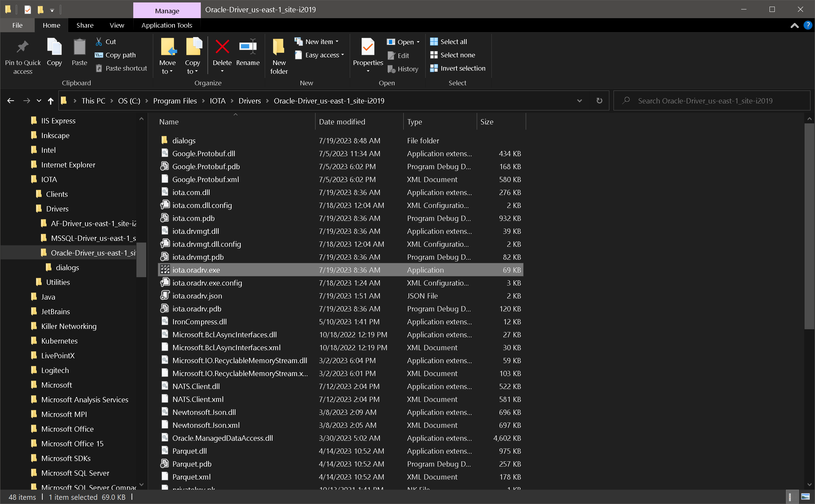This screenshot has height=504, width=815.
Task: Click the red Delete icon
Action: (x=222, y=47)
